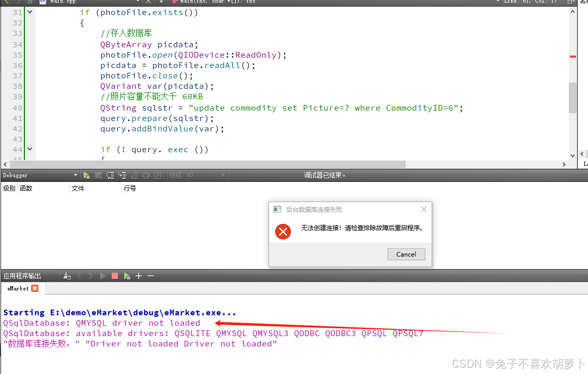Click the greyed Restart debugging power icon
The width and height of the screenshot is (588, 374).
tap(146, 175)
